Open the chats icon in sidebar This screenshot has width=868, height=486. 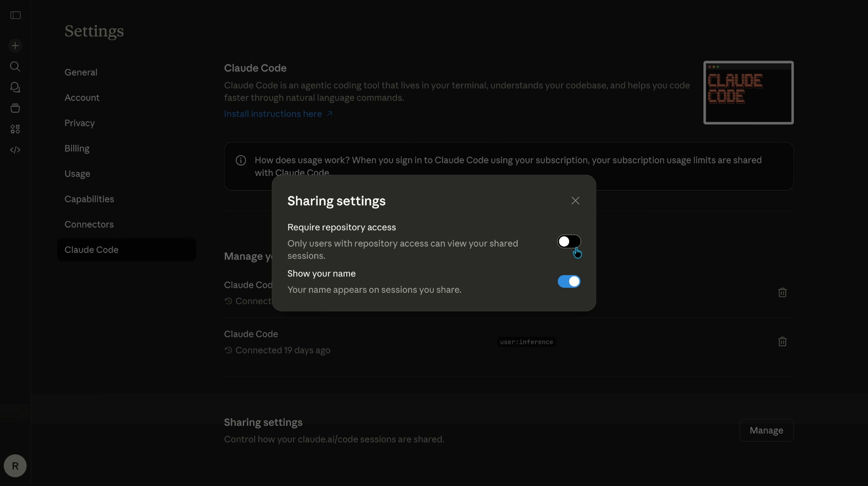click(x=15, y=87)
